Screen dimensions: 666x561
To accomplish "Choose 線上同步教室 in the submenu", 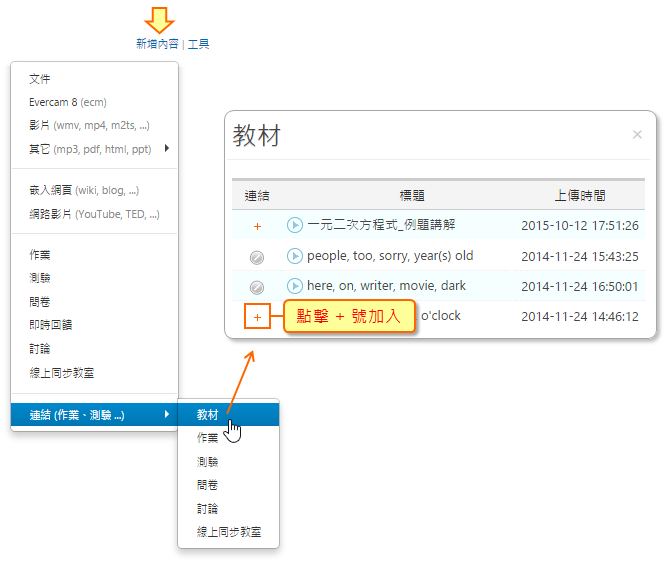I will pos(229,532).
